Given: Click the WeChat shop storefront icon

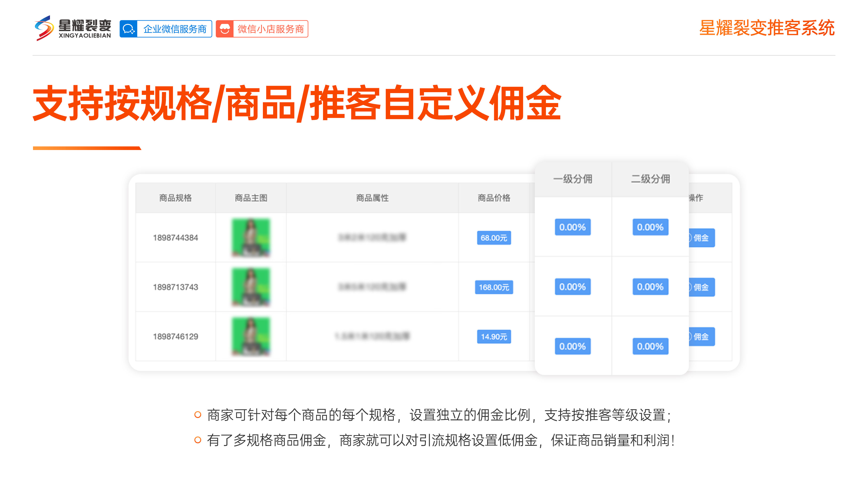Looking at the screenshot, I should pos(225,29).
